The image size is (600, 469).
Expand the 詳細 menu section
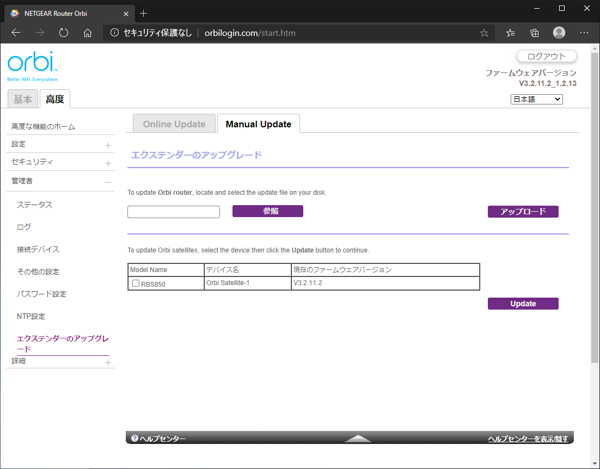click(108, 362)
